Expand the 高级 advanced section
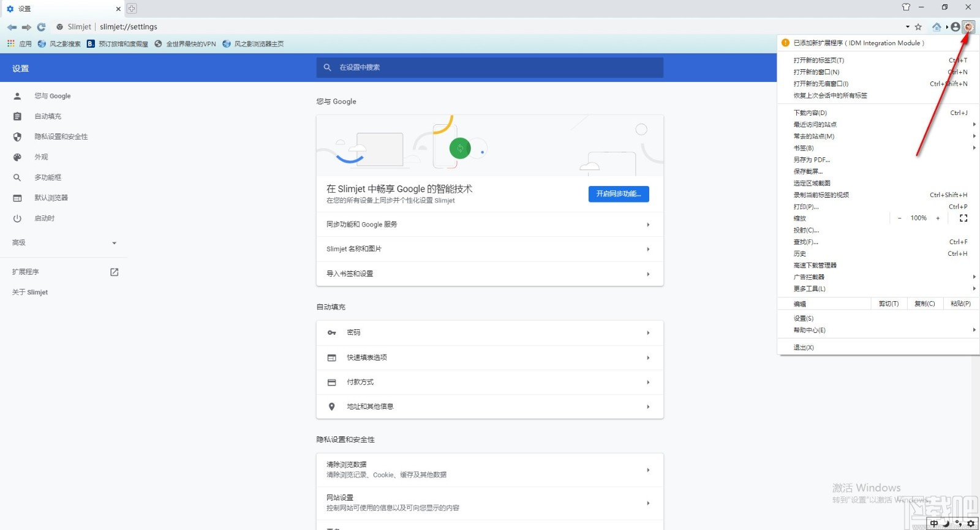The height and width of the screenshot is (530, 980). [64, 243]
